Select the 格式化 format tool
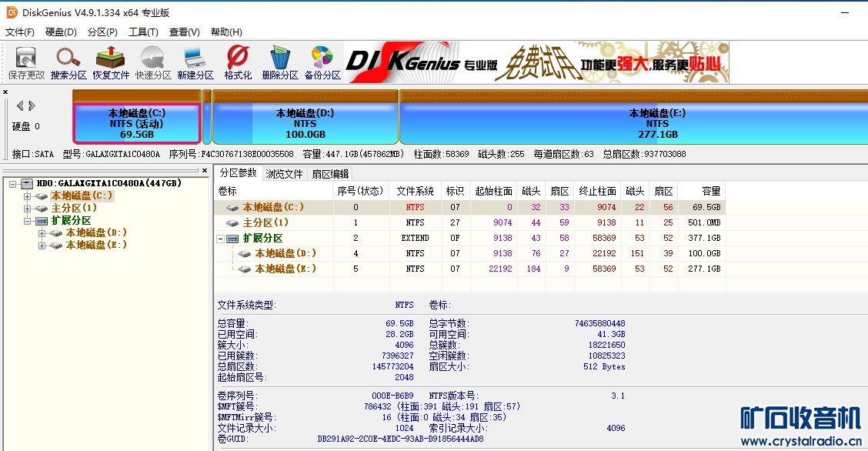868x451 pixels. coord(238,63)
